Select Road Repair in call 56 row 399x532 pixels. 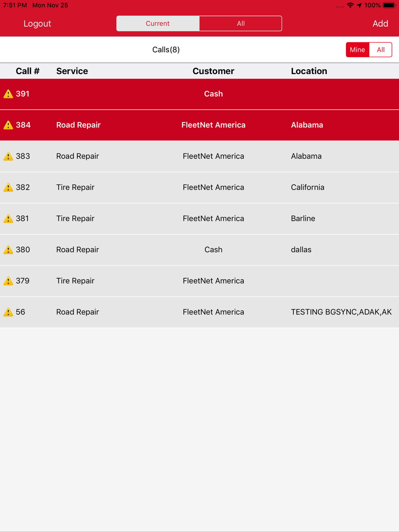pos(77,312)
